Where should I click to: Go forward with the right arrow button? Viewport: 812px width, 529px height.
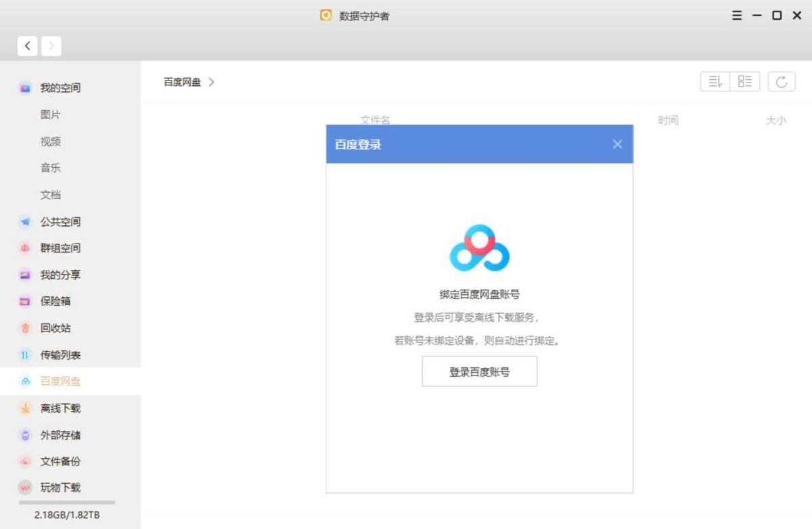51,46
